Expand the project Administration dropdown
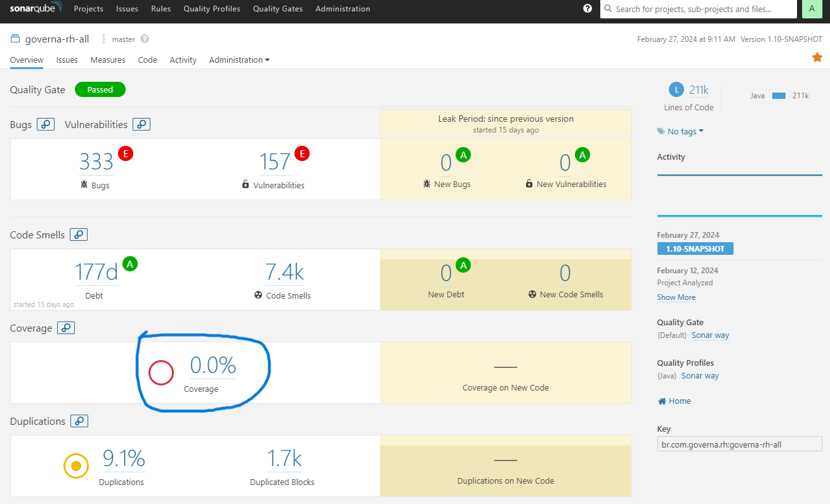Screen dimensions: 830x504 click(x=239, y=60)
